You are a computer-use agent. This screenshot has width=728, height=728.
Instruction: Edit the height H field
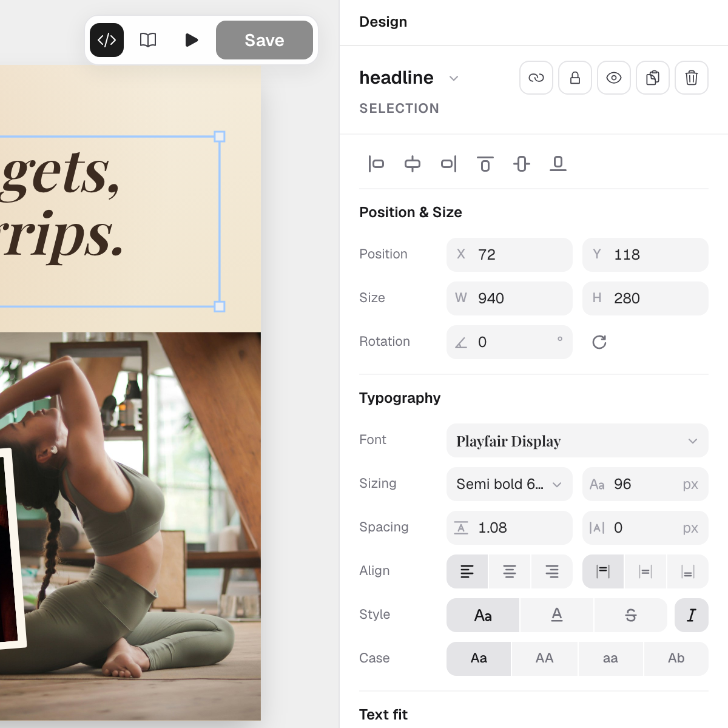pos(645,298)
